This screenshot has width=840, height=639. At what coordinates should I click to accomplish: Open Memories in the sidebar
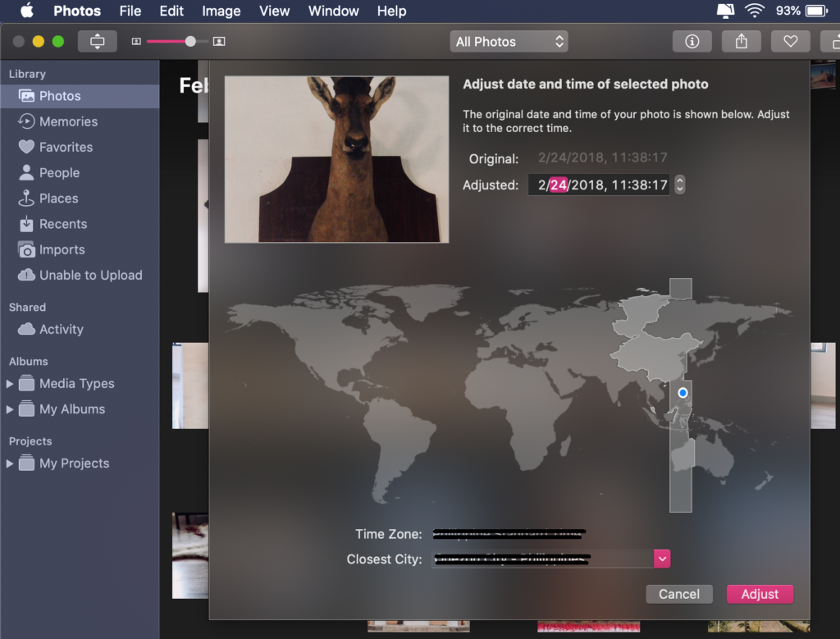[68, 121]
